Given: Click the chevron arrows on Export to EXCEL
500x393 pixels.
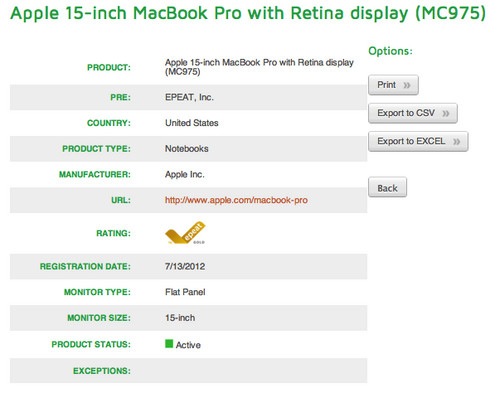Looking at the screenshot, I should (x=456, y=142).
